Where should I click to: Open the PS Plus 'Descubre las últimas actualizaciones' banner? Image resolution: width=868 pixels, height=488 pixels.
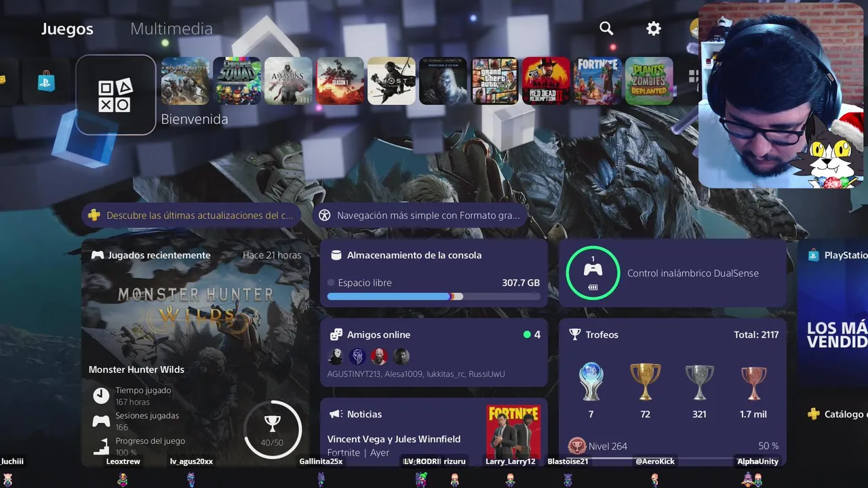coord(192,216)
